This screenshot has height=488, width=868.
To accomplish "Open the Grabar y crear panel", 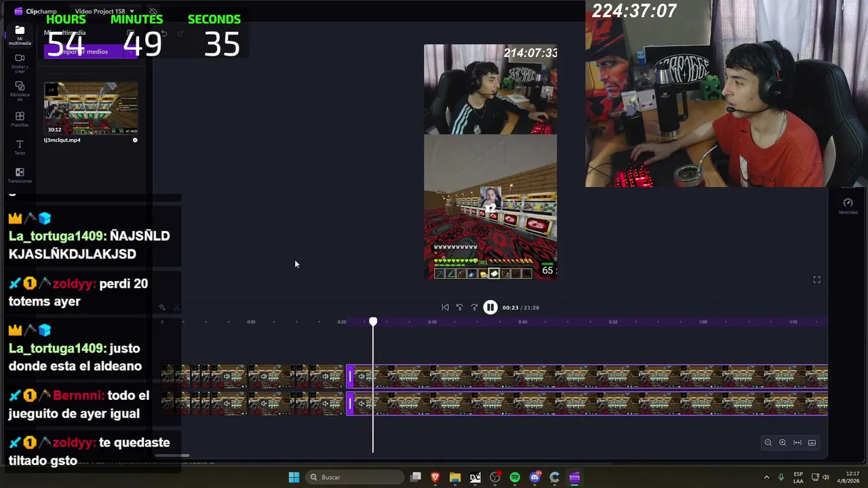I will point(20,62).
